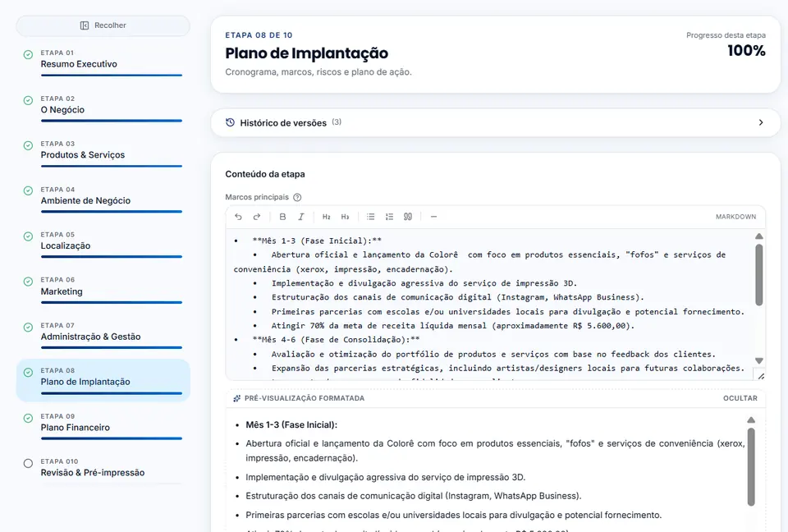Select Etapa 08 Plano de Implantação
Screen dimensions: 788x532
click(x=103, y=380)
